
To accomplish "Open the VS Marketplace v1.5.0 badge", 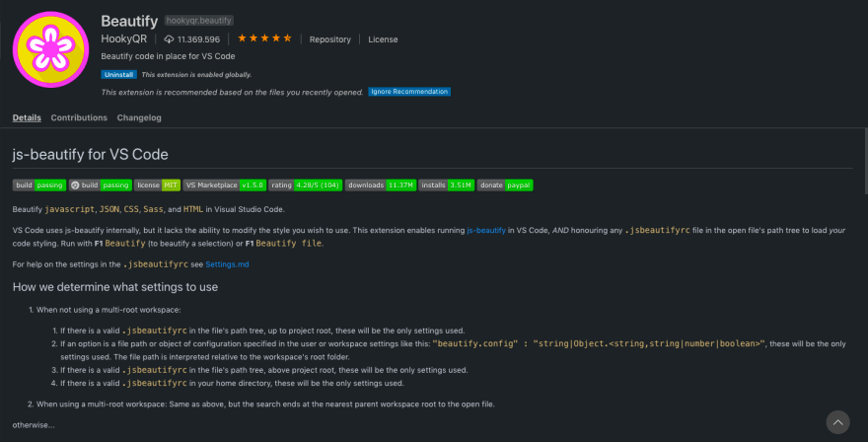I will point(224,184).
